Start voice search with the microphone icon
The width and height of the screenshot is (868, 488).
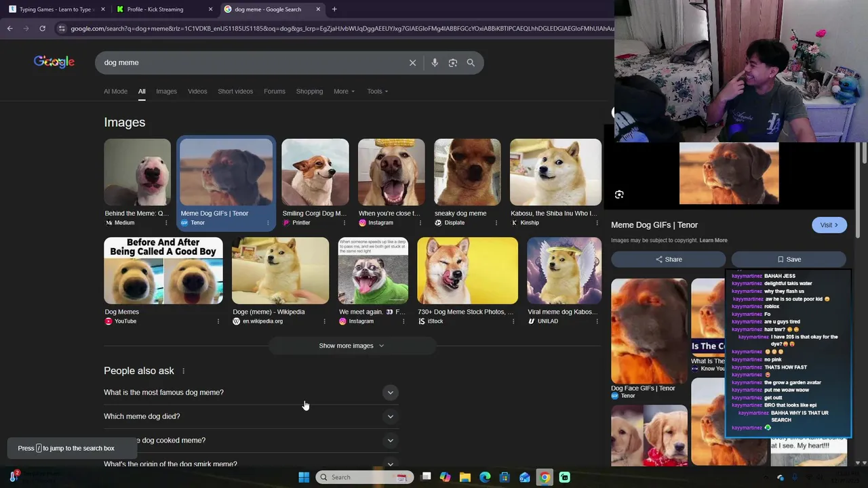(x=435, y=62)
